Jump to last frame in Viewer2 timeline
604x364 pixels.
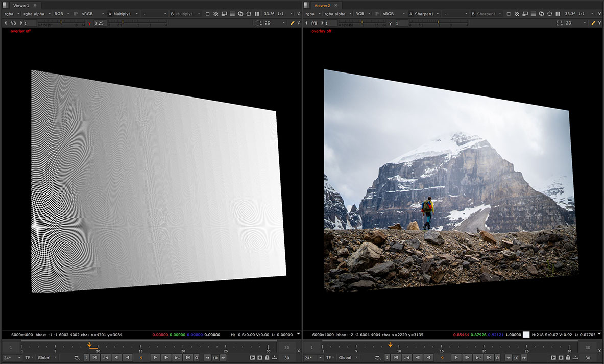[489, 358]
